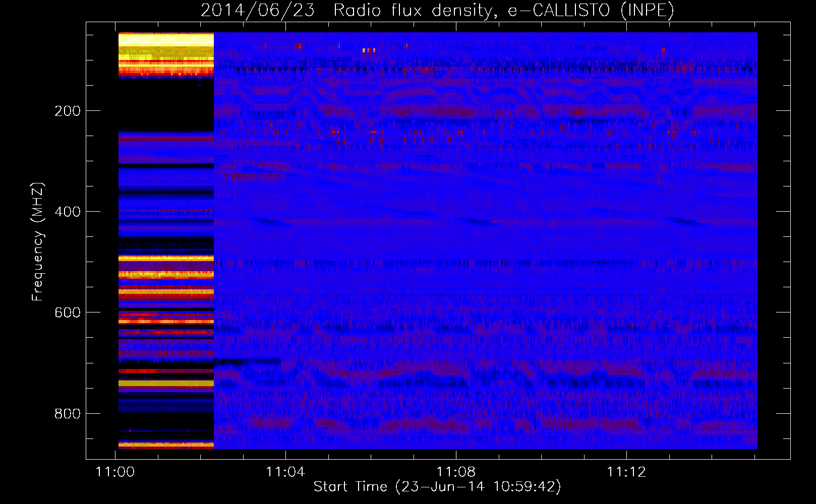Click the 400 frequency tick label
The height and width of the screenshot is (504, 816).
pyautogui.click(x=68, y=212)
